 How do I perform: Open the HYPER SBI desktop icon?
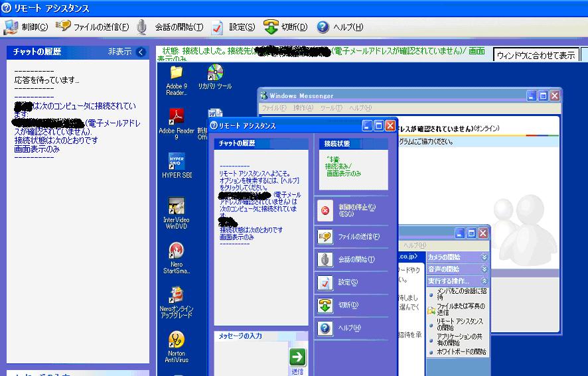point(177,162)
